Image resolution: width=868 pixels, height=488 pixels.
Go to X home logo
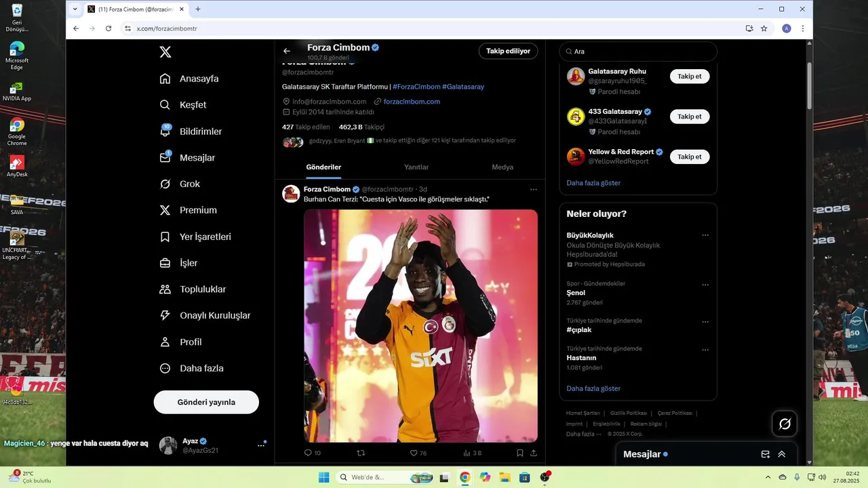165,52
